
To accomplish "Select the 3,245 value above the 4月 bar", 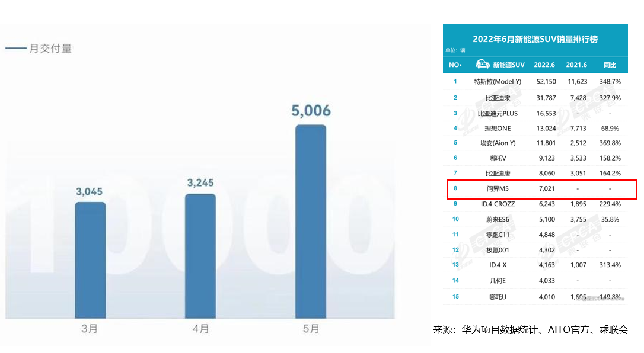I will [x=200, y=183].
